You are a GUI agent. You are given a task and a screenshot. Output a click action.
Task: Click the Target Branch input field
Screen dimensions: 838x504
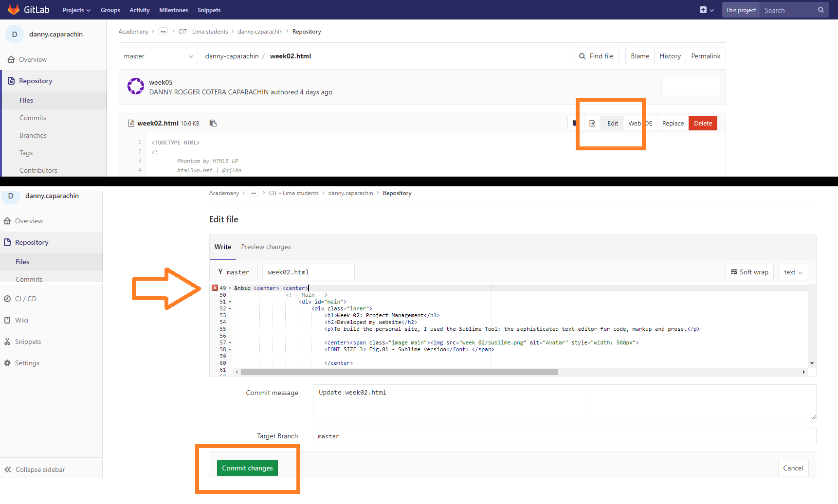[565, 436]
